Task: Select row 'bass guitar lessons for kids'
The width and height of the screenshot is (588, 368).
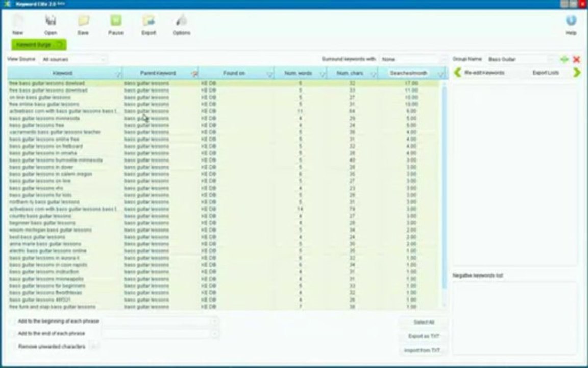Action: [224, 195]
